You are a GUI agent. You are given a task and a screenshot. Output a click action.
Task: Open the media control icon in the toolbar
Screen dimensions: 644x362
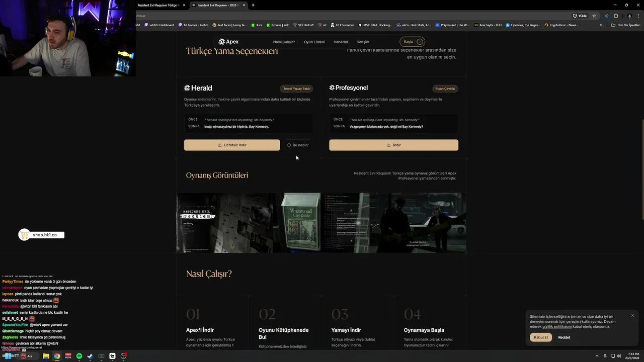(x=606, y=16)
